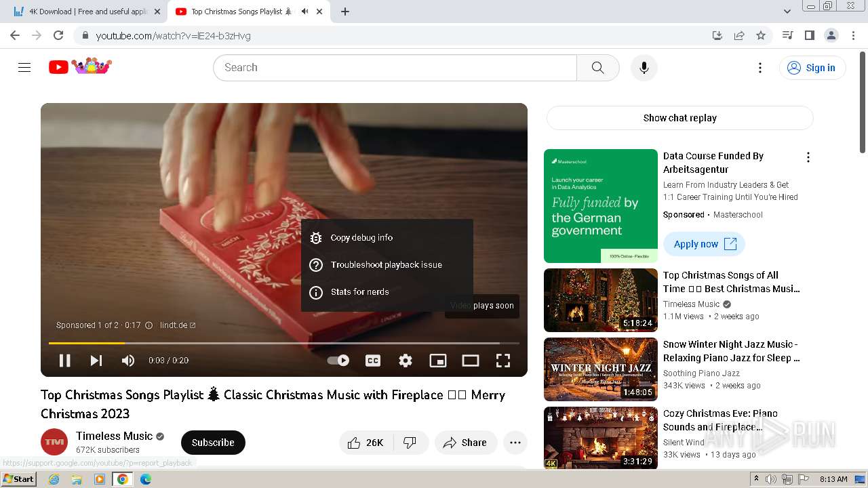Switch to theater mode icon
This screenshot has width=868, height=488.
[x=471, y=361]
